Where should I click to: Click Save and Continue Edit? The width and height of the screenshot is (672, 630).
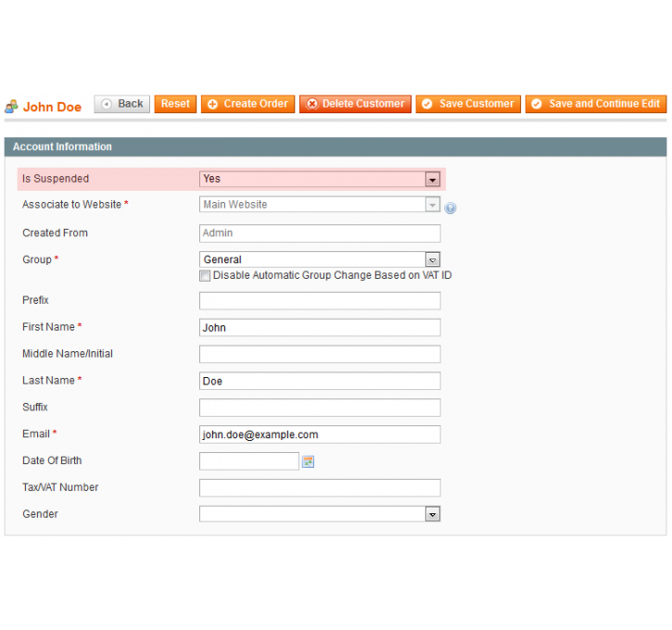click(x=596, y=104)
